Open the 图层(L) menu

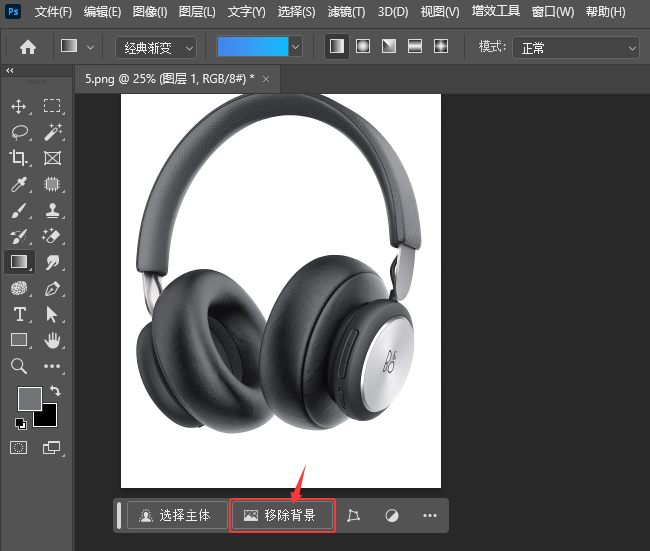pos(197,12)
